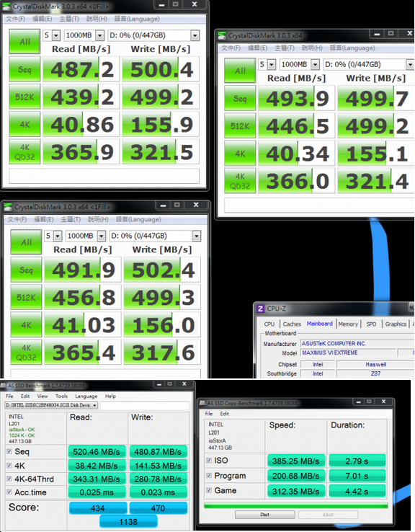Start Seq test in the 1Fill CrystalDiskMark window
This screenshot has width=415, height=532.
pyautogui.click(x=26, y=270)
